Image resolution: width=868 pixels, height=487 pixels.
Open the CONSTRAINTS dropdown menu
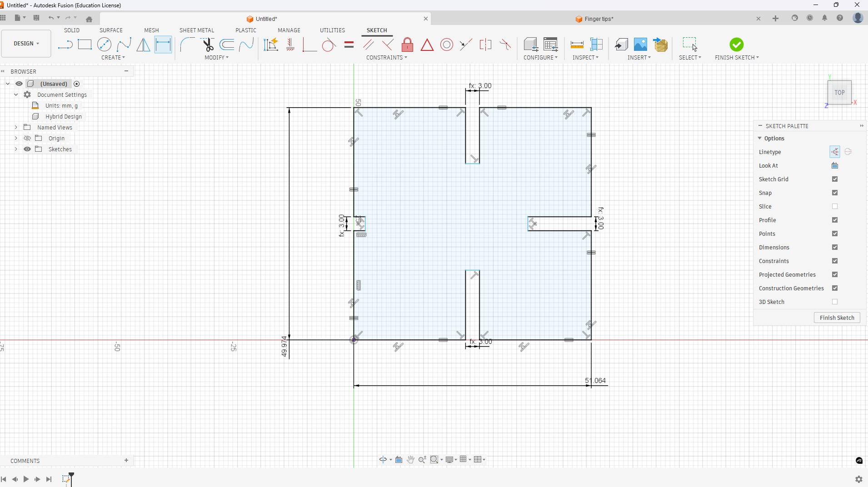[x=387, y=58]
